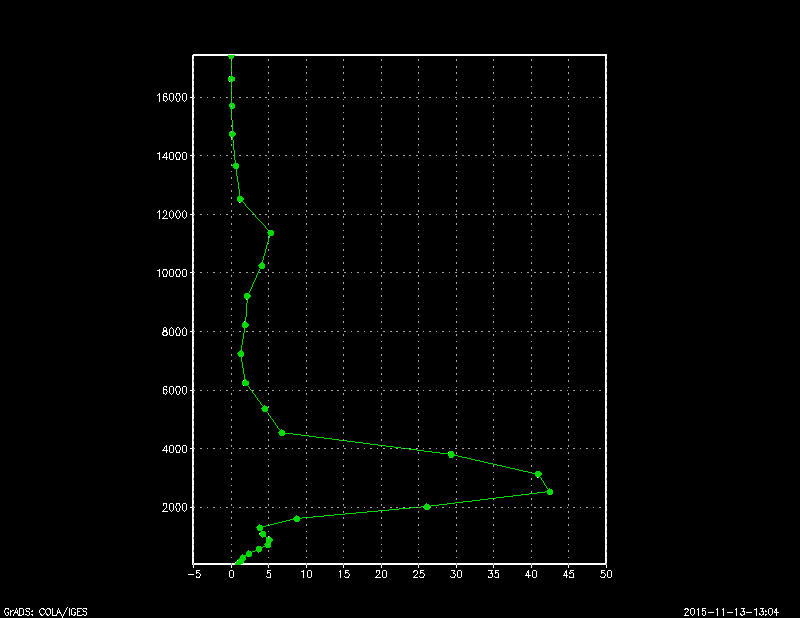Click the 2015-11-13-13:04 timestamp
Screen dimensions: 800x618
[739, 610]
